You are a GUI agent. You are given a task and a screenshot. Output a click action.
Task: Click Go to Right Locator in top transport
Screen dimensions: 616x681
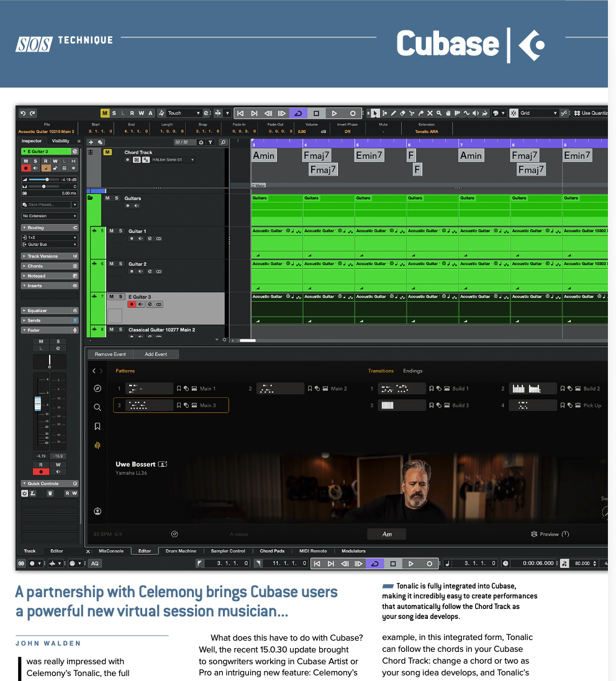click(x=254, y=114)
